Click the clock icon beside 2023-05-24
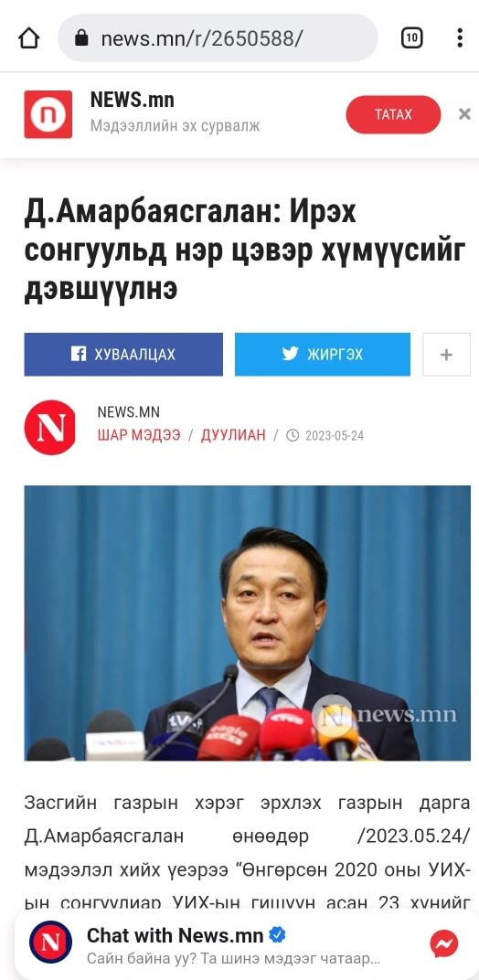Screen dimensions: 479x980 pos(293,436)
